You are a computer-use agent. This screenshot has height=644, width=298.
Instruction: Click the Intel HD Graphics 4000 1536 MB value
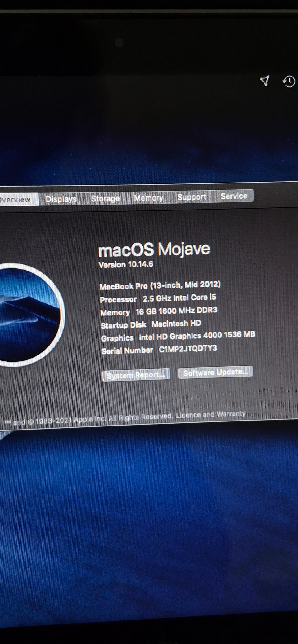point(197,336)
